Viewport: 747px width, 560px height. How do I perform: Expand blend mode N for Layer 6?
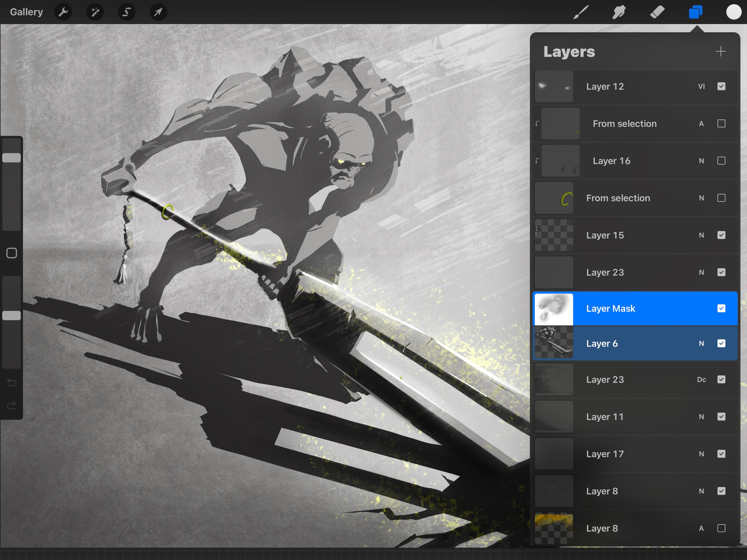tap(701, 343)
